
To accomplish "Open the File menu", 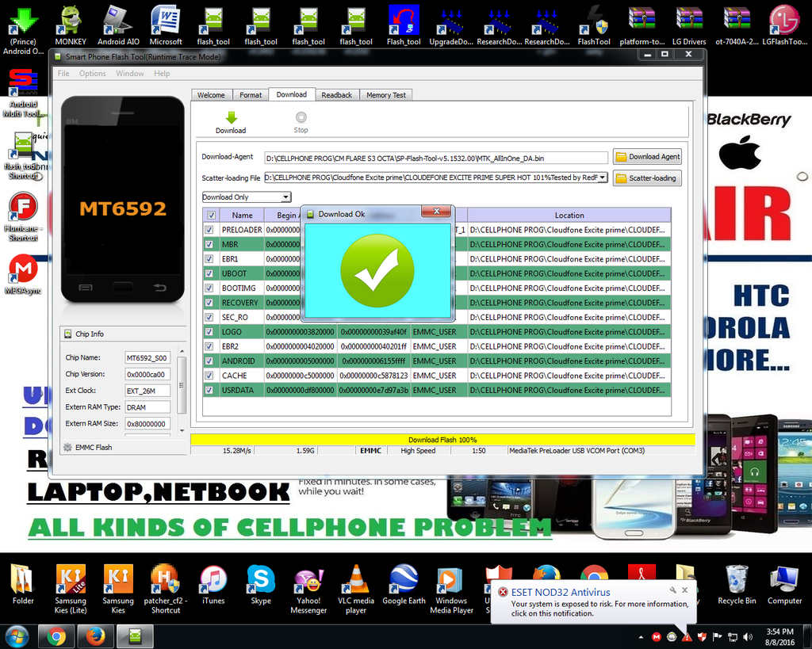I will tap(63, 74).
